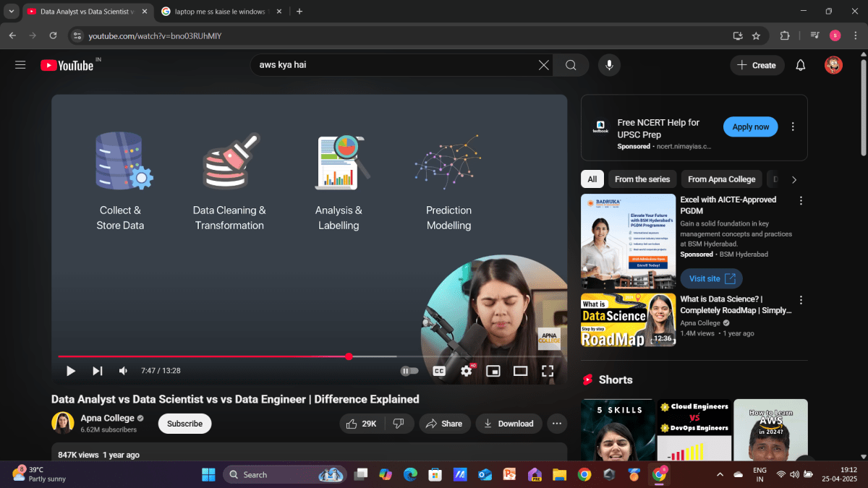Go back to the previous page
Viewport: 868px width, 488px height.
(12, 35)
